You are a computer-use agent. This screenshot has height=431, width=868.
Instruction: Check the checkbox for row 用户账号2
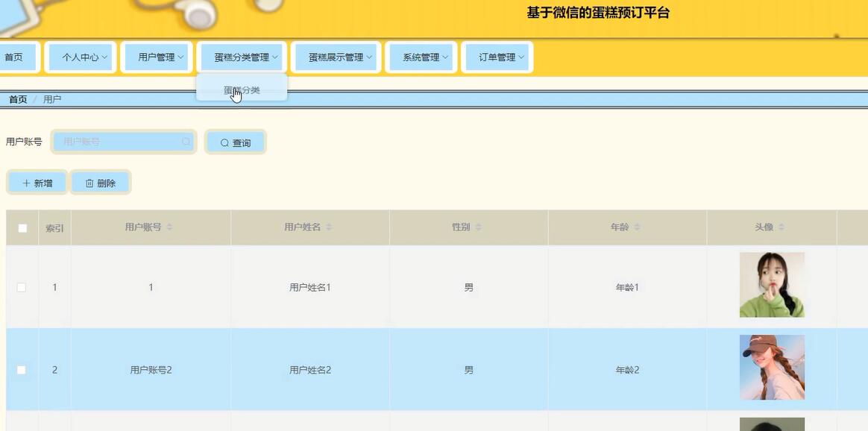pyautogui.click(x=21, y=370)
